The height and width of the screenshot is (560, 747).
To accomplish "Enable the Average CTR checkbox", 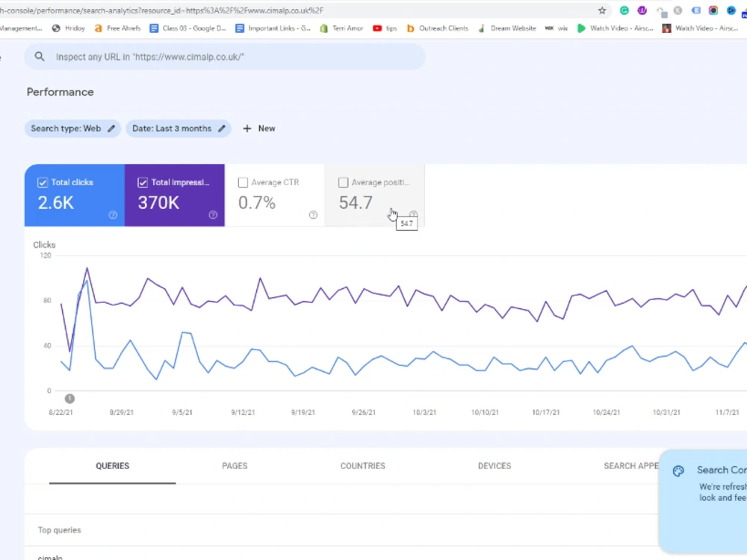I will pos(243,182).
